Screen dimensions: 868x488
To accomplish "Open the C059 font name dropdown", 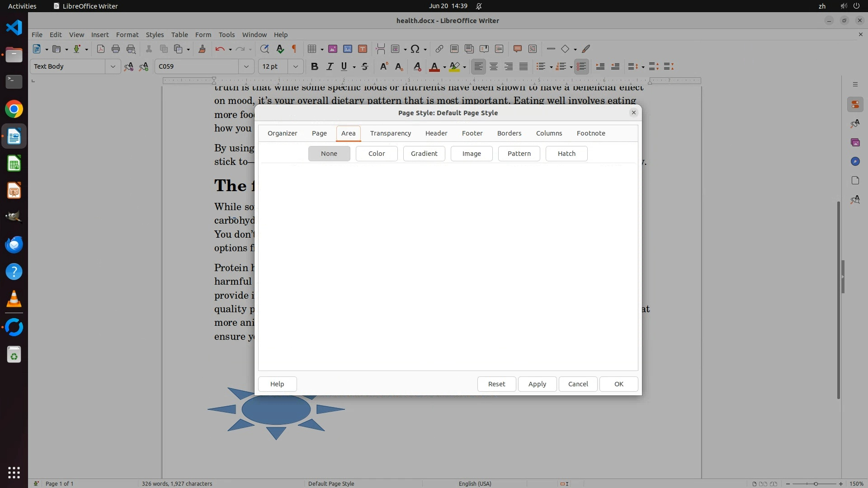I will pyautogui.click(x=246, y=66).
